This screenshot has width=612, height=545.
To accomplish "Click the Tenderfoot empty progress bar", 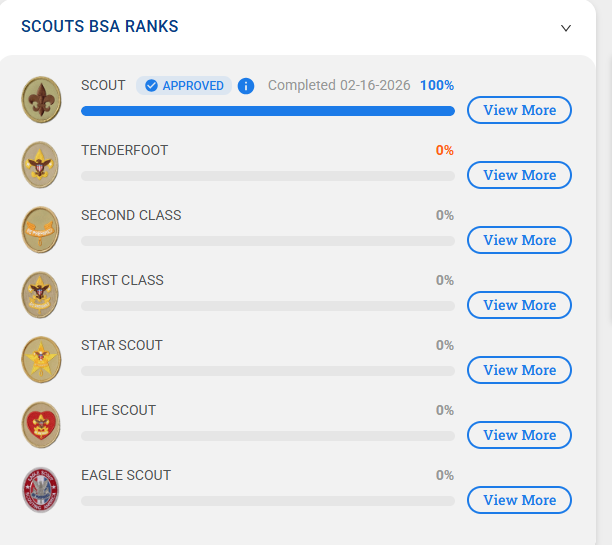I will click(x=267, y=176).
